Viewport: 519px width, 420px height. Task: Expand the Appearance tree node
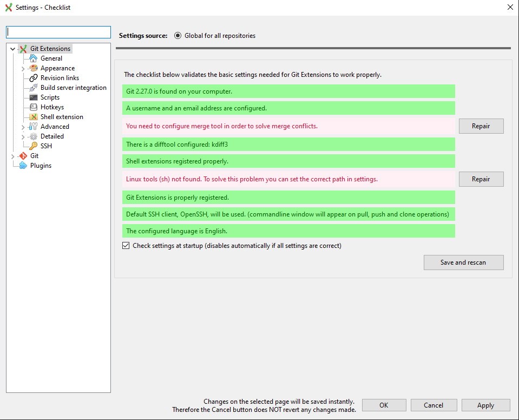coord(22,68)
